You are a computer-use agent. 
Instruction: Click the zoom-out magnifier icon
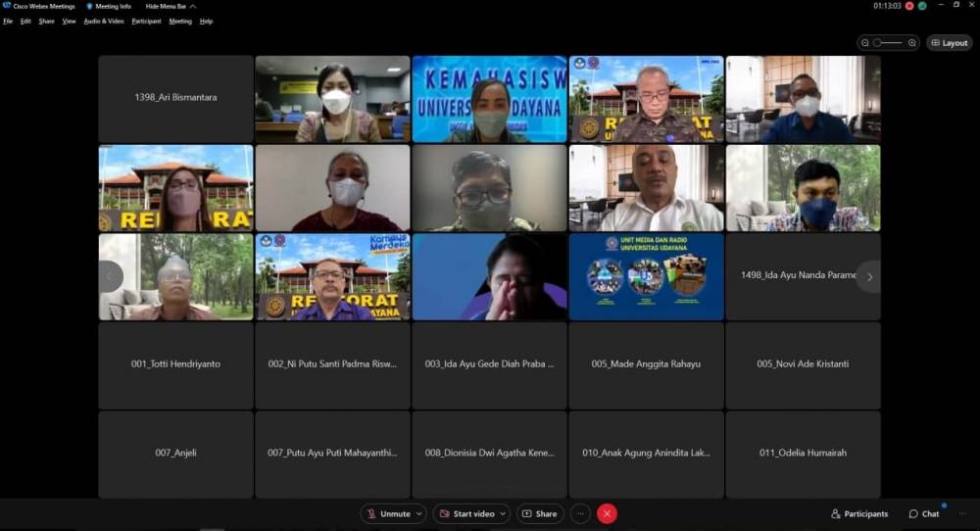(865, 43)
